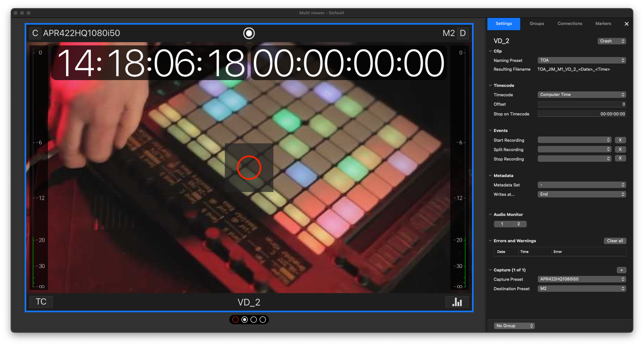This screenshot has width=644, height=346.
Task: Click the M2 label in viewer header
Action: (449, 33)
